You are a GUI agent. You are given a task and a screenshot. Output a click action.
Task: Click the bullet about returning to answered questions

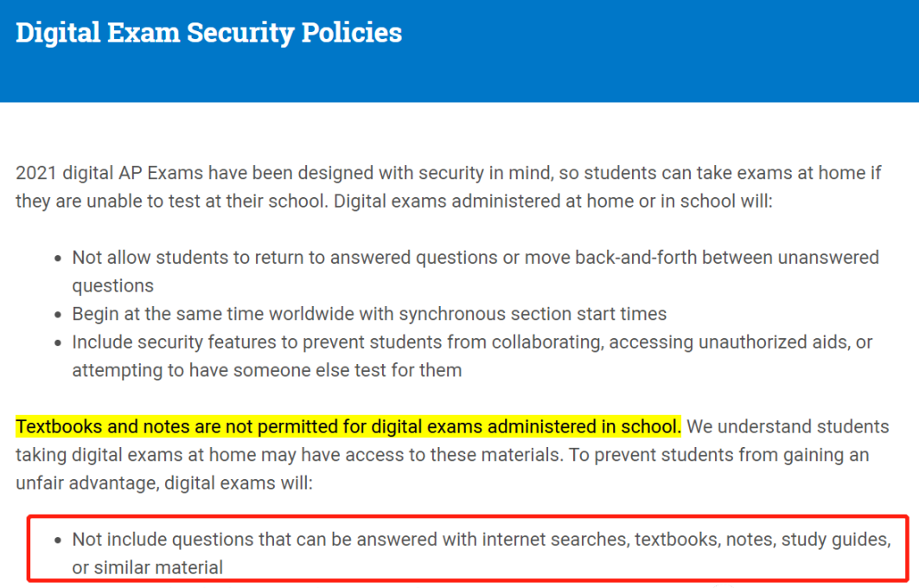point(475,272)
